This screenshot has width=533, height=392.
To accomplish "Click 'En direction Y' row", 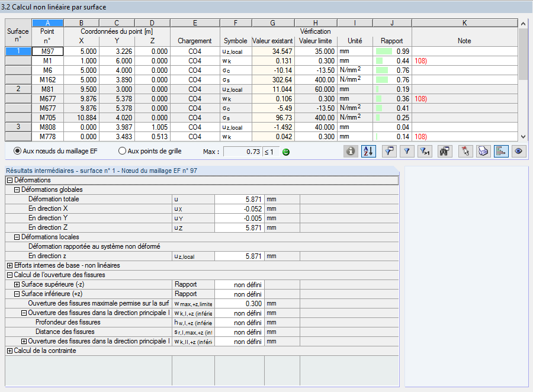I will 202,219.
